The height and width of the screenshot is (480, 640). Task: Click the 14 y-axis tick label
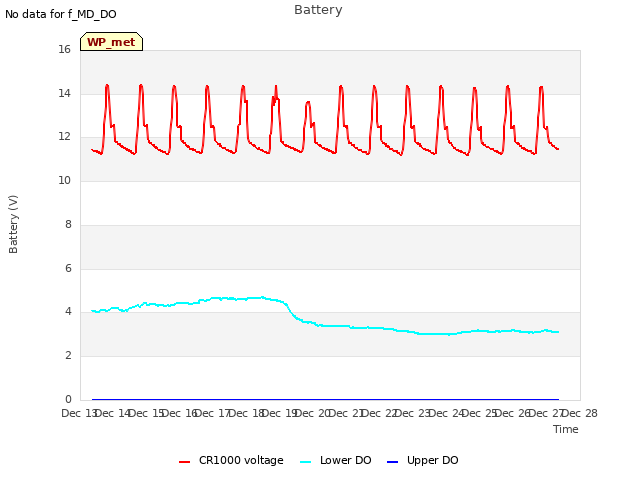click(64, 93)
